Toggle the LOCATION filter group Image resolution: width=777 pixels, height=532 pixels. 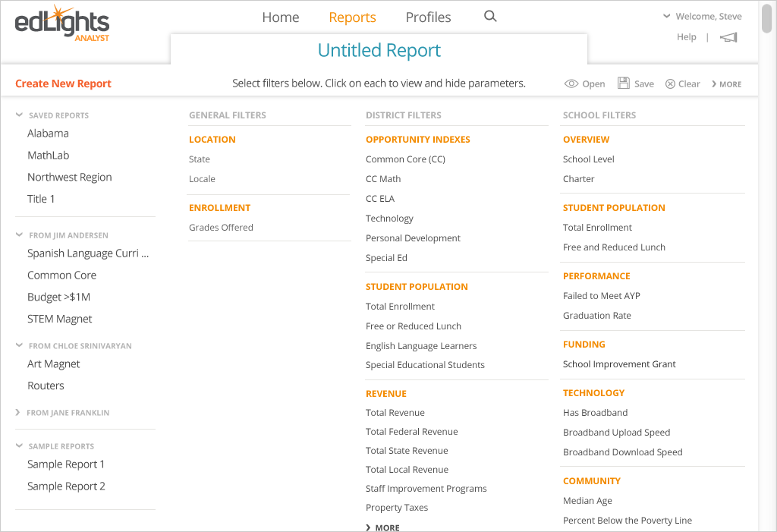click(x=212, y=140)
